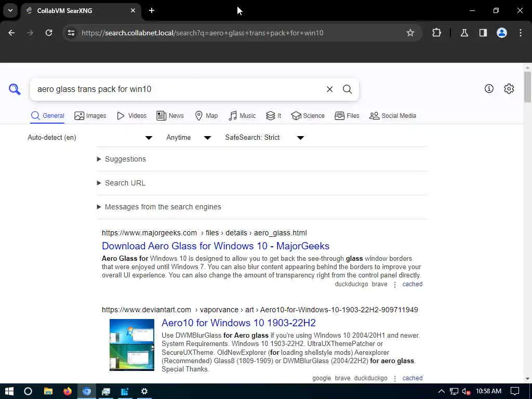Image resolution: width=532 pixels, height=399 pixels.
Task: Open site information icon in address bar
Action: 71,33
